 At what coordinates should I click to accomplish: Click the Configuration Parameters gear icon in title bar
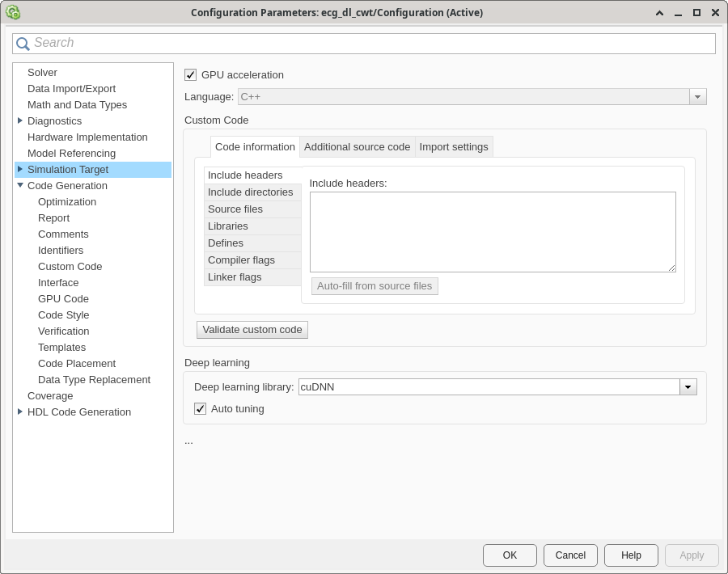12,12
